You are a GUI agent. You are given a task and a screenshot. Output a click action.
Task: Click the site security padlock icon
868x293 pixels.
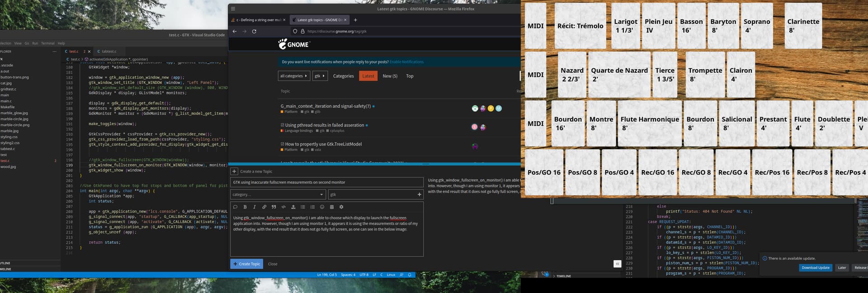coord(303,31)
